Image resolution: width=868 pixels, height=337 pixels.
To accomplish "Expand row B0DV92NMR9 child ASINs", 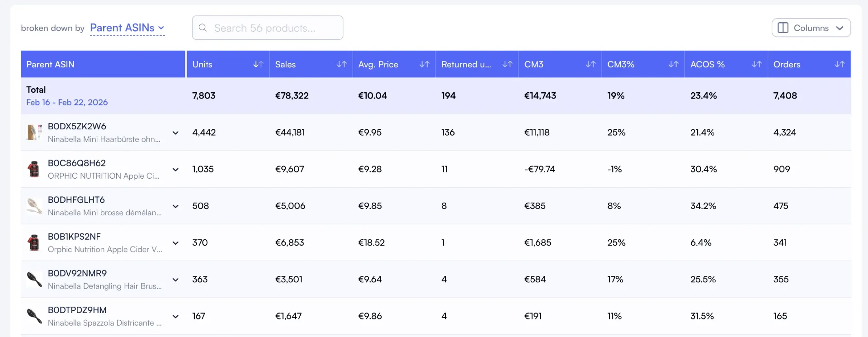I will (175, 280).
